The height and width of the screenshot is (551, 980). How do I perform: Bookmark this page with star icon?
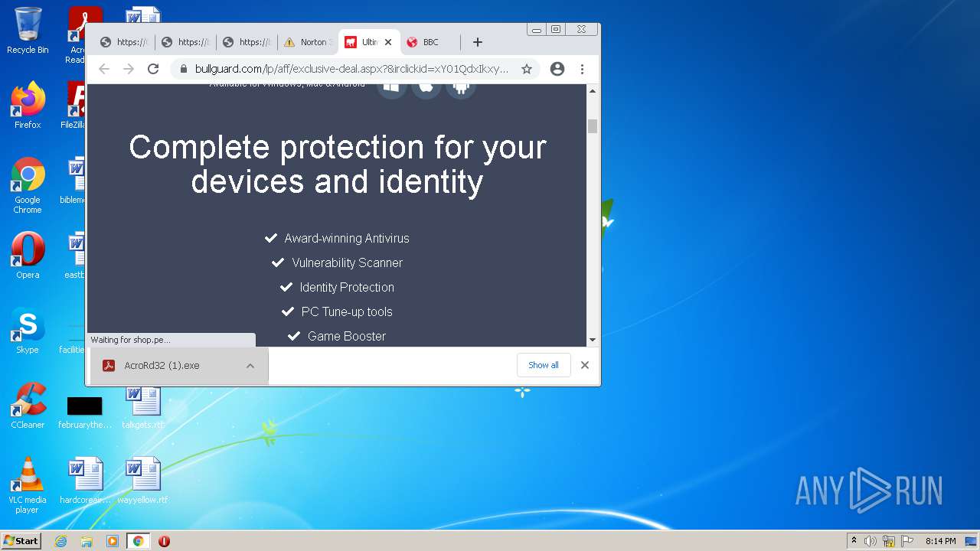527,69
